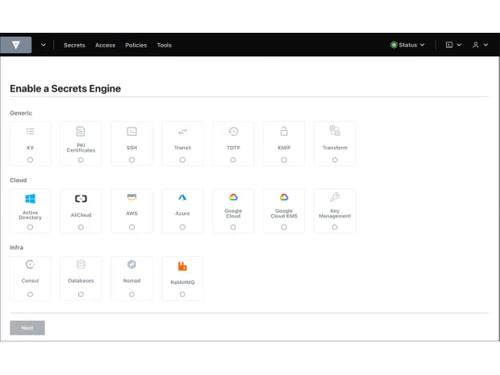Click the console terminal icon in header
500x375 pixels.
coord(449,45)
